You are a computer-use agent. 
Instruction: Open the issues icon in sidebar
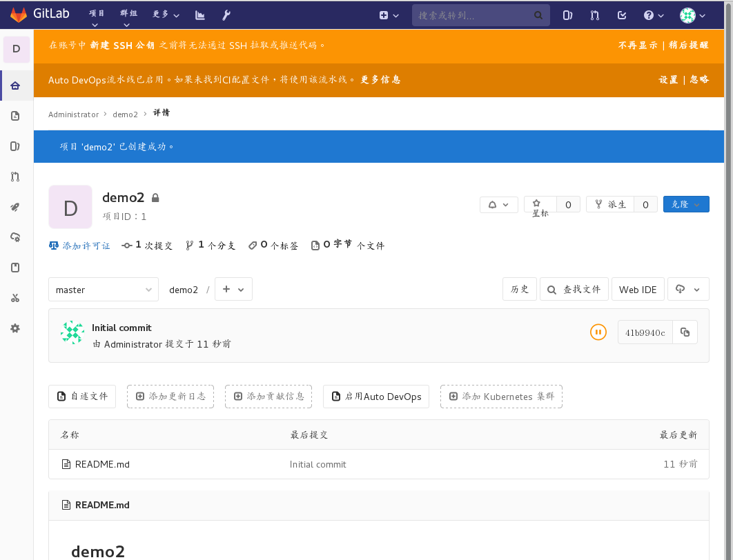pos(15,146)
